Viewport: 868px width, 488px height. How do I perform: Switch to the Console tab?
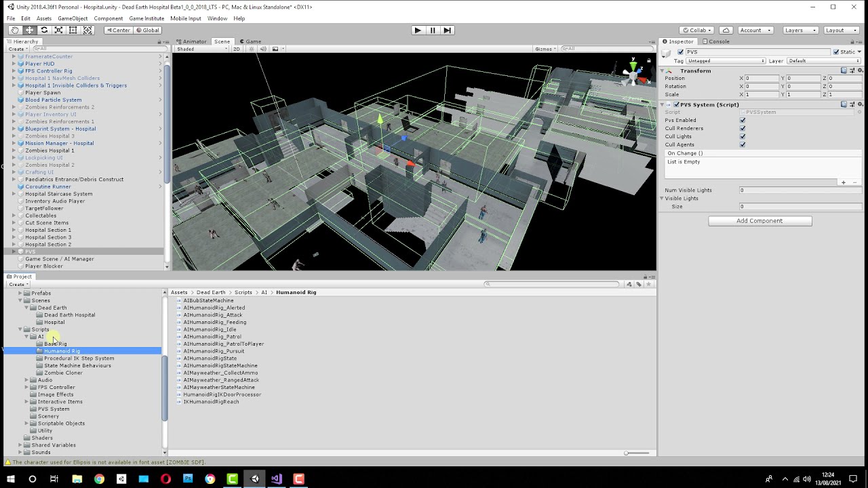715,41
